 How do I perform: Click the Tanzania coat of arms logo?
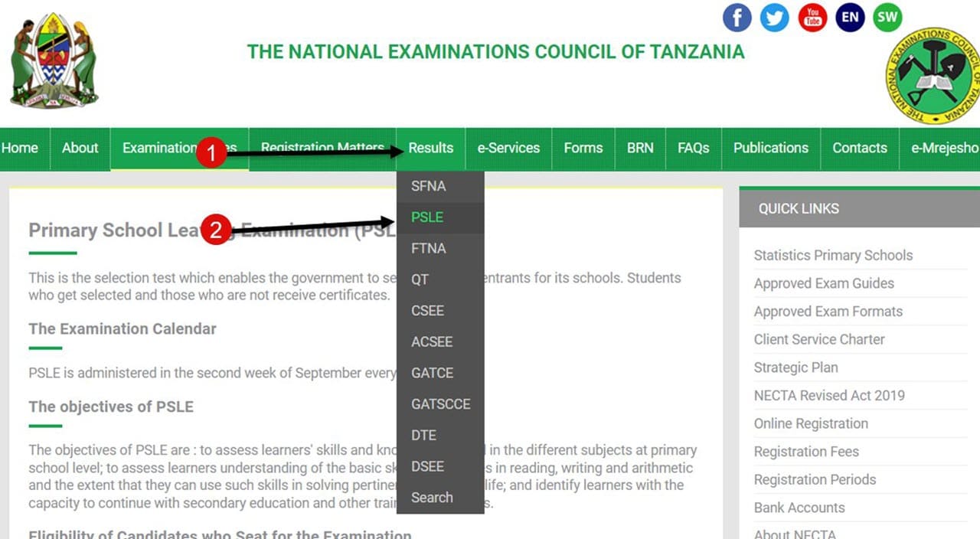pos(54,60)
